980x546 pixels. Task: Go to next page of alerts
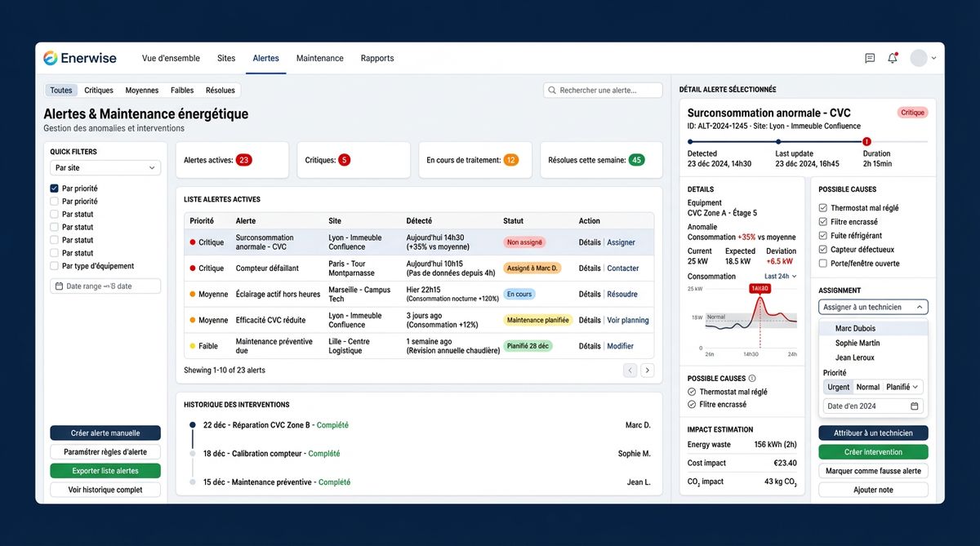tap(647, 371)
